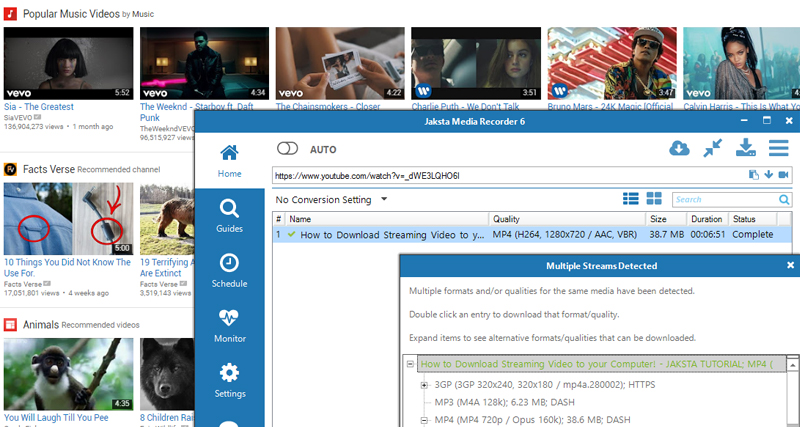Go to the Monitor section
Image resolution: width=800 pixels, height=427 pixels.
(x=229, y=325)
